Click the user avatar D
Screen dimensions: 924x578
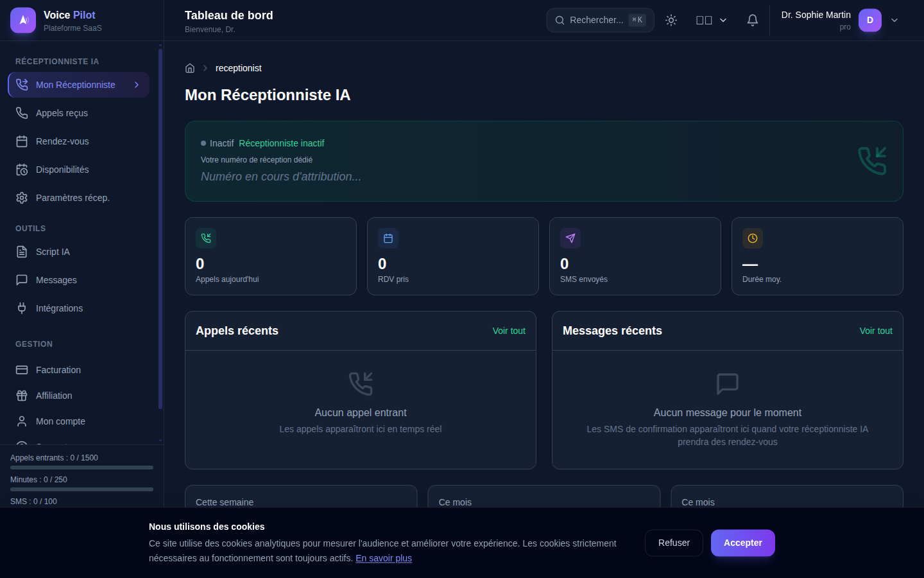[870, 20]
